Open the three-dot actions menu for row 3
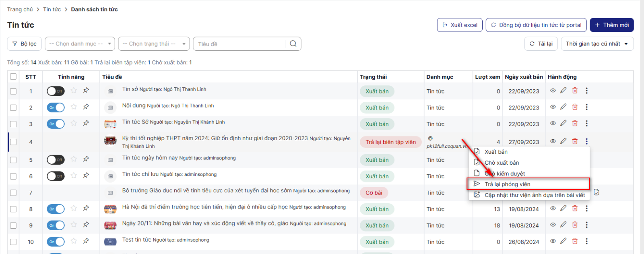 pyautogui.click(x=586, y=124)
